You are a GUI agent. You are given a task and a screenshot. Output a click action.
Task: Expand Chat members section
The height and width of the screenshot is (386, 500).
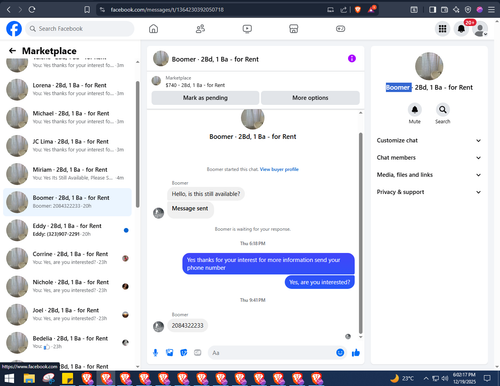[x=429, y=158]
